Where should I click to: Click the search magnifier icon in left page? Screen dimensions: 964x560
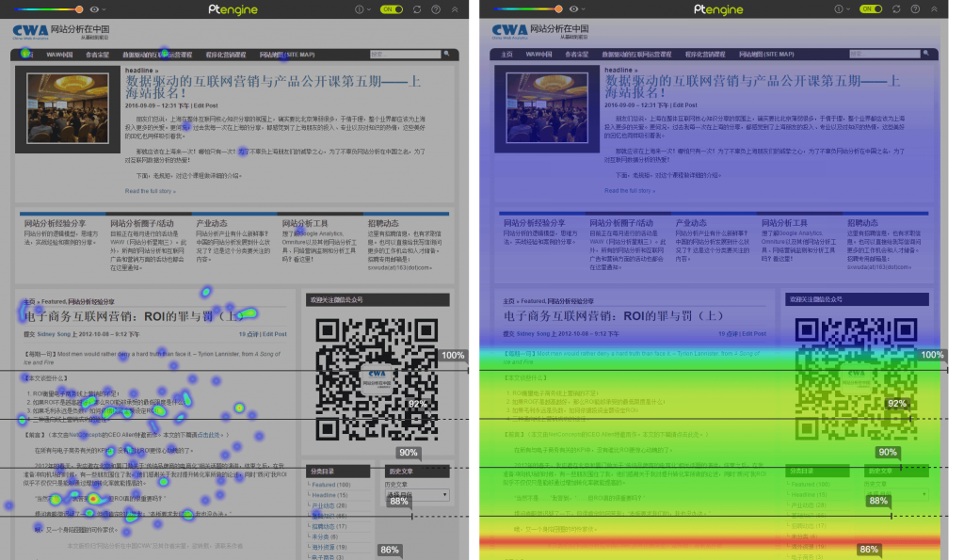(447, 54)
